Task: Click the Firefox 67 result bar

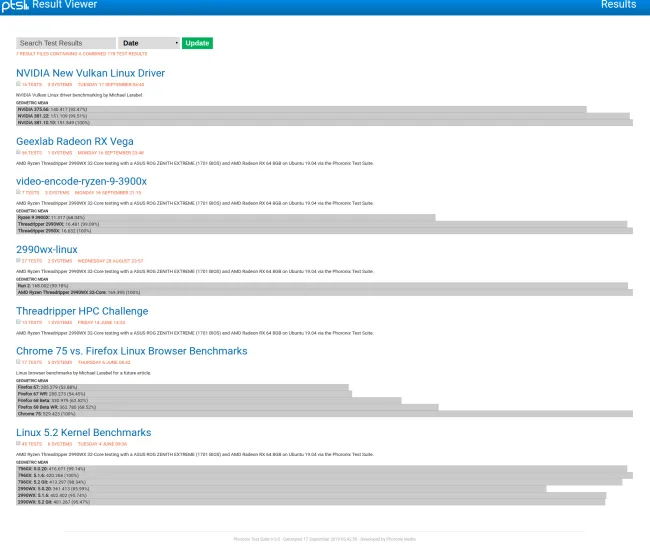Action: (182, 387)
